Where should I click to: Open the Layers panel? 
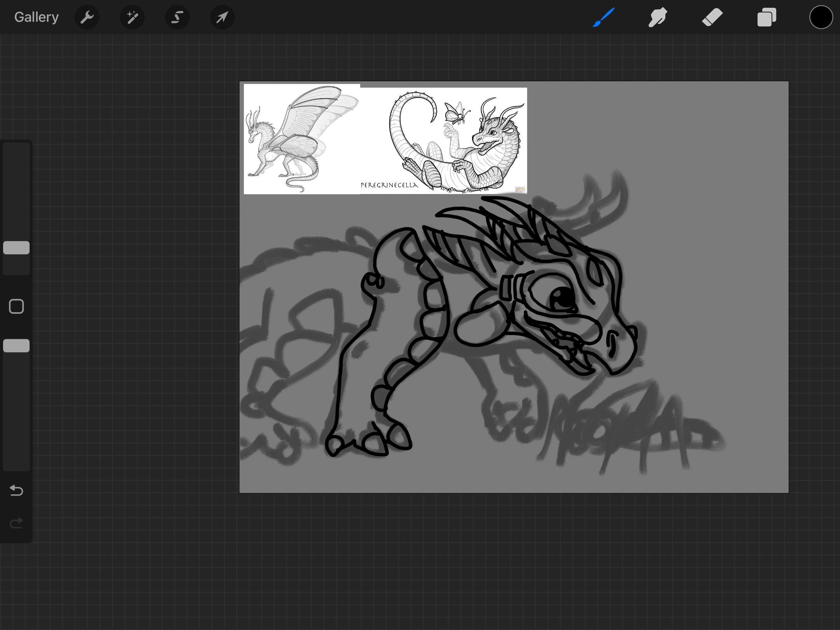pos(766,17)
